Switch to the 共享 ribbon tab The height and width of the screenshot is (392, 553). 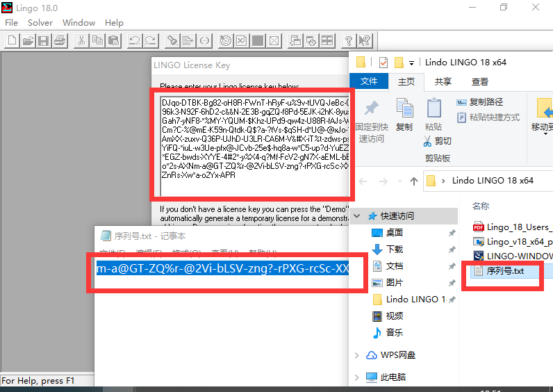[x=443, y=81]
